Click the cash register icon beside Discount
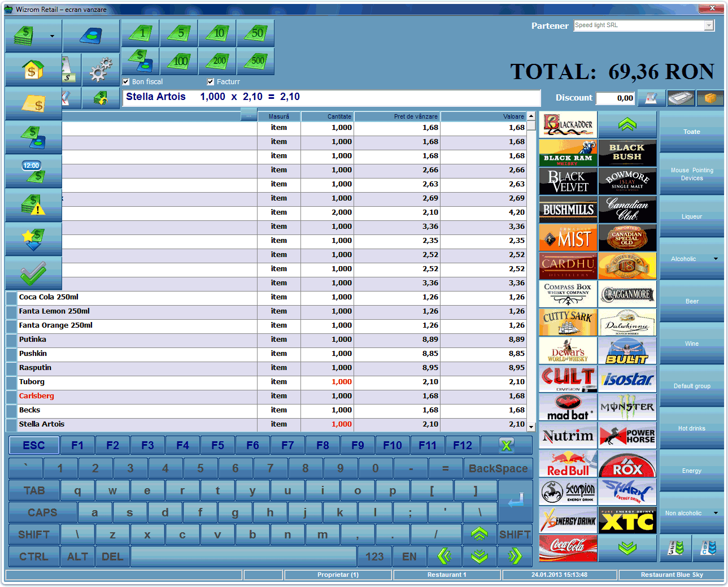This screenshot has height=587, width=728. tap(681, 98)
